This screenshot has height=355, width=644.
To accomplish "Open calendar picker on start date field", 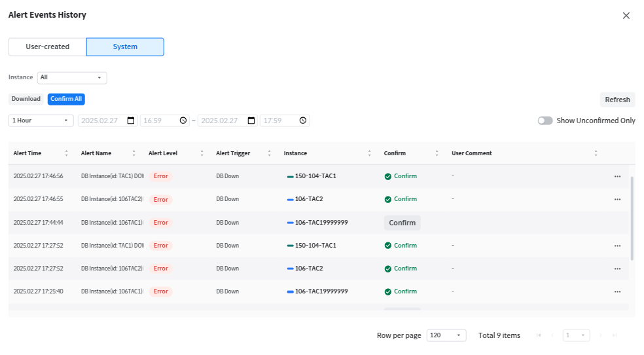I will pyautogui.click(x=131, y=121).
